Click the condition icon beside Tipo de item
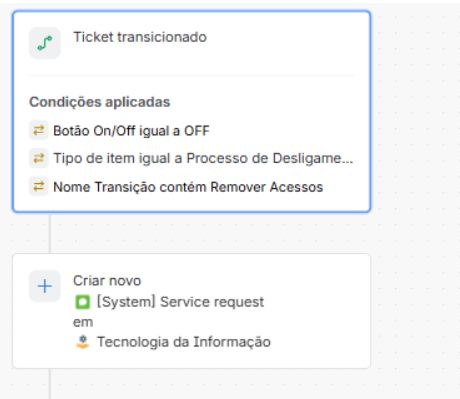460x399 pixels. (x=39, y=158)
